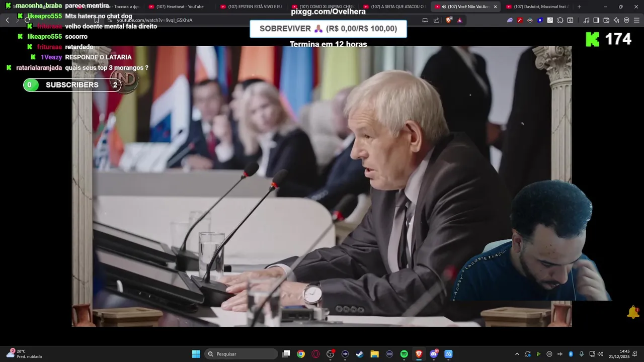Open the EPSTEIN ESTÁ VIVO tab
Viewport: 644px width, 362px height.
pyautogui.click(x=252, y=7)
